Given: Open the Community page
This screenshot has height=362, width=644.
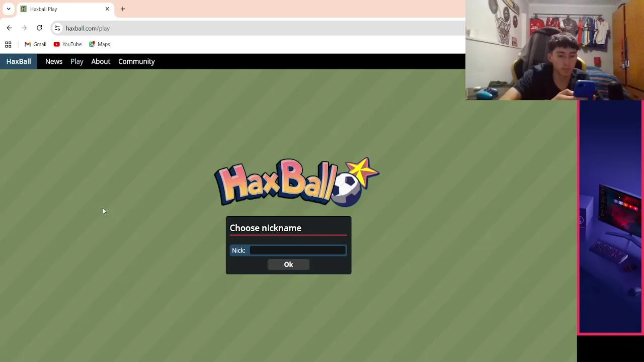Looking at the screenshot, I should (x=136, y=61).
